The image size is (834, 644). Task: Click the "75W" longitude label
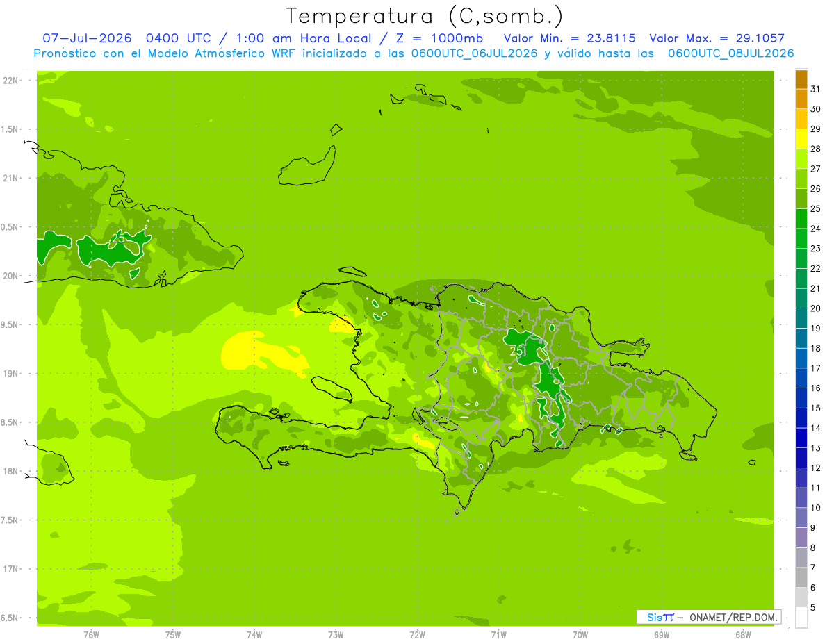tap(172, 635)
